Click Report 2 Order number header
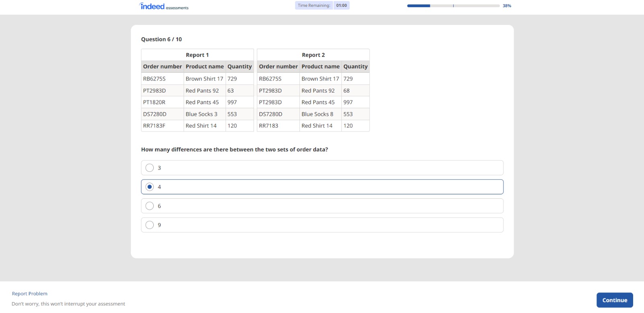The width and height of the screenshot is (644, 313). click(x=278, y=66)
